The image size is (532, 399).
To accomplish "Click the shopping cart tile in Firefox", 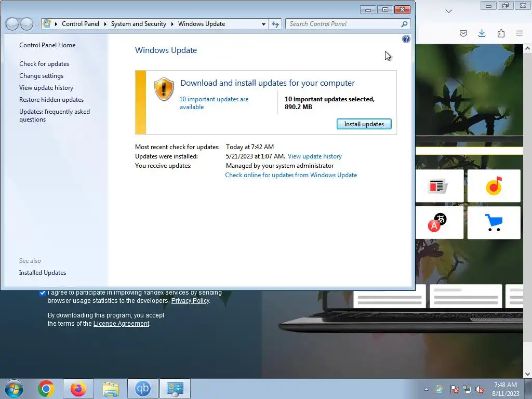I will pyautogui.click(x=494, y=222).
